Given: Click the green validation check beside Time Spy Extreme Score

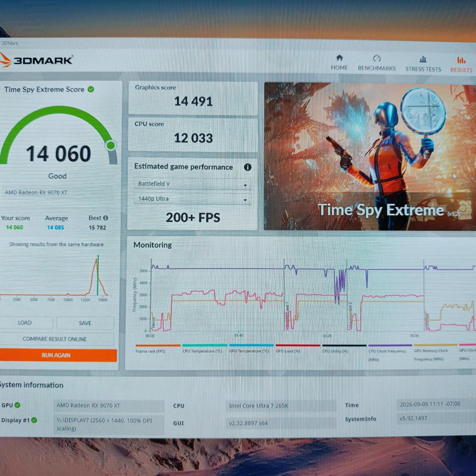Looking at the screenshot, I should (91, 89).
